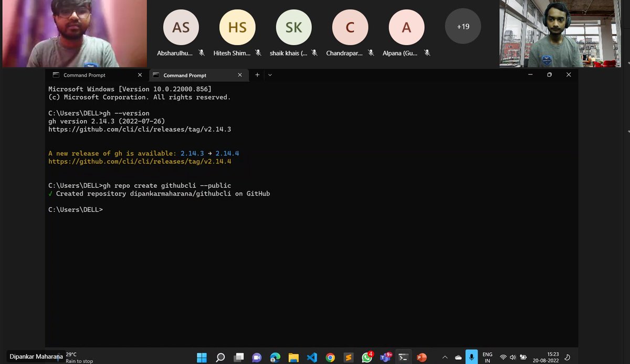630x364 pixels.
Task: Select the AS participant avatar
Action: pyautogui.click(x=181, y=27)
